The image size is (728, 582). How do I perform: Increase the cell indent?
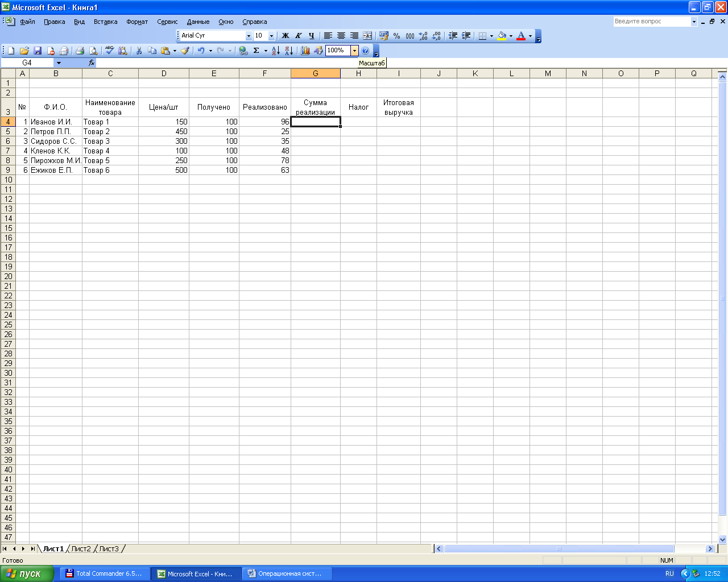click(x=466, y=36)
